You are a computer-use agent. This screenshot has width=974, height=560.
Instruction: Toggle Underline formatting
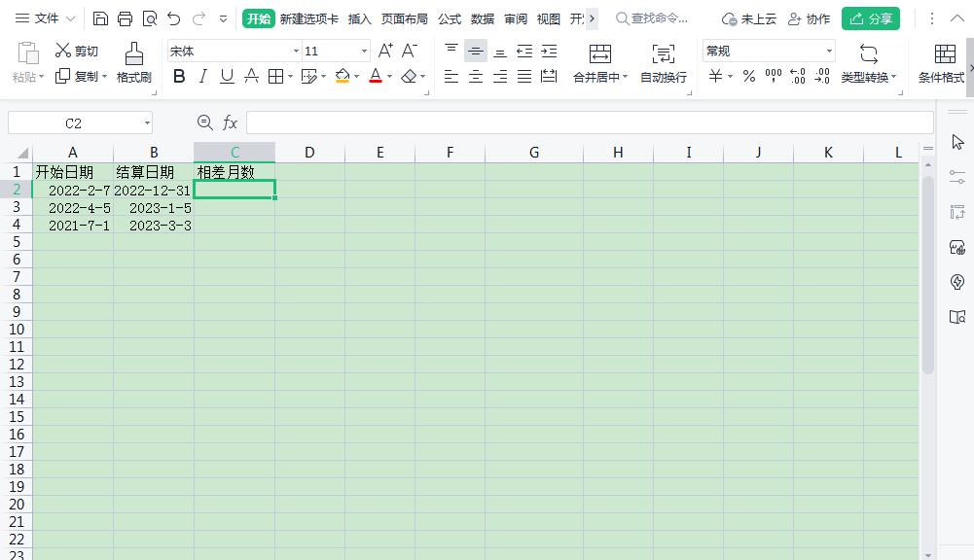click(227, 77)
